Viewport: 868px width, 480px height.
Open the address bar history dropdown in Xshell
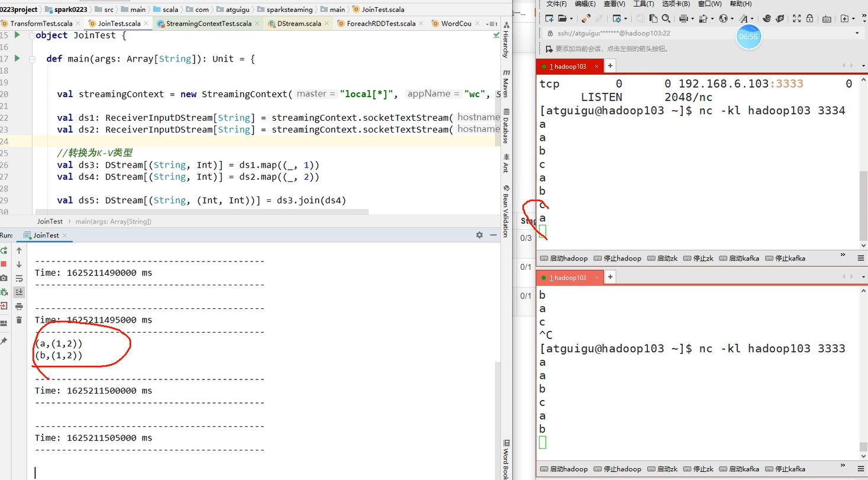coord(857,33)
